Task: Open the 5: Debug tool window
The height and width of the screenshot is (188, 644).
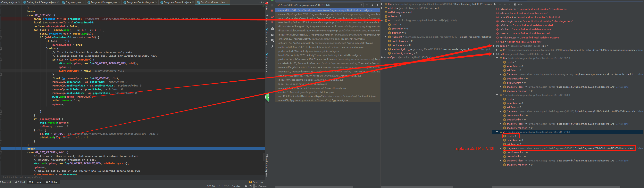Action: pyautogui.click(x=52, y=182)
